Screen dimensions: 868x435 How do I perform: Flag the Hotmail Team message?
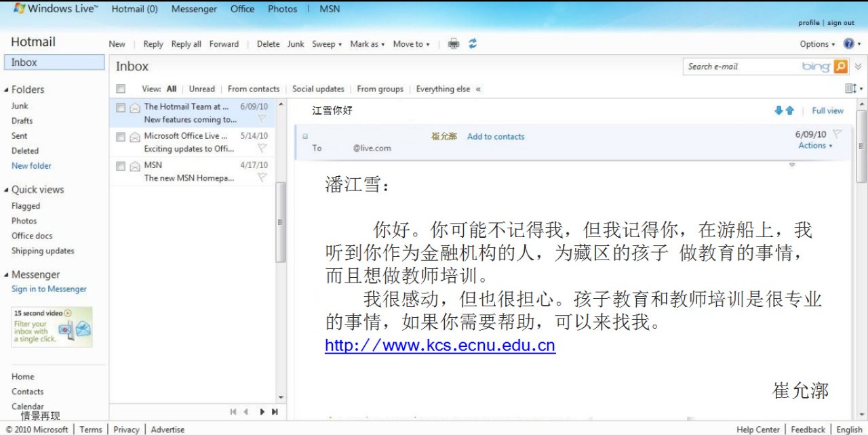coord(262,119)
